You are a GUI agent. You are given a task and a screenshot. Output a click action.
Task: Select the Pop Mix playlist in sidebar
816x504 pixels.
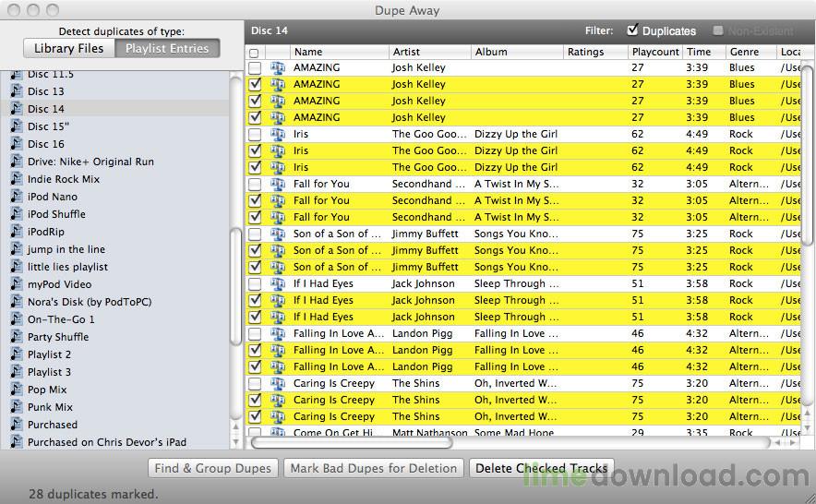point(47,390)
